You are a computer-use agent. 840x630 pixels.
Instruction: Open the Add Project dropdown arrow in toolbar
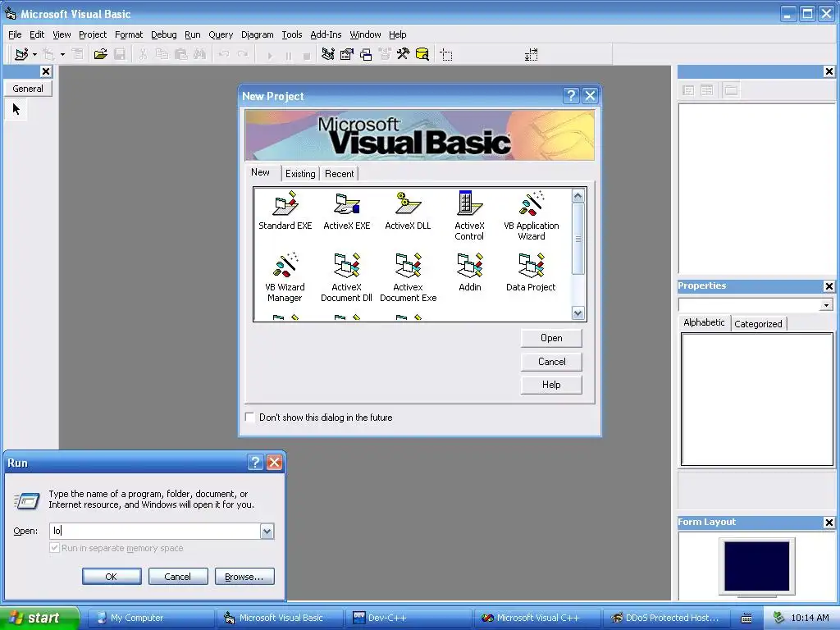tap(34, 54)
